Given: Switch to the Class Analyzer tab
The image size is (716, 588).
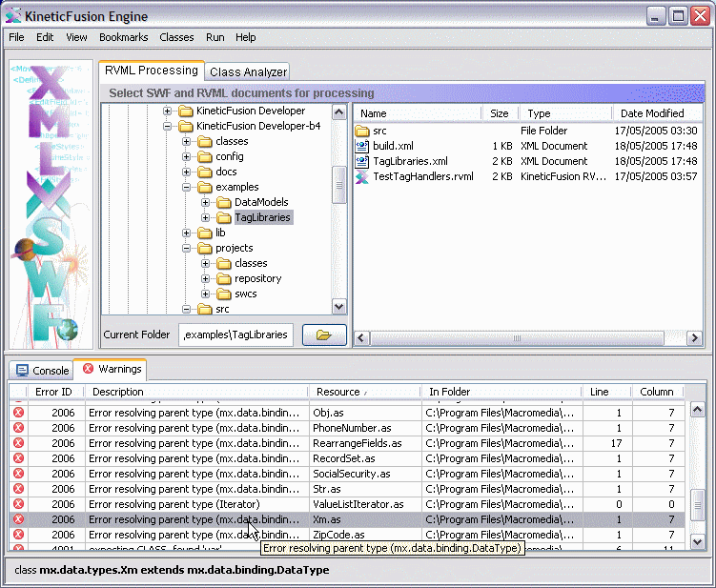Looking at the screenshot, I should point(248,71).
